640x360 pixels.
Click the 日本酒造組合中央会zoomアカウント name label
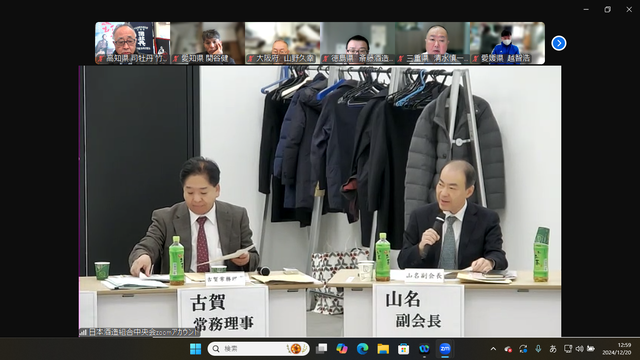coord(144,332)
